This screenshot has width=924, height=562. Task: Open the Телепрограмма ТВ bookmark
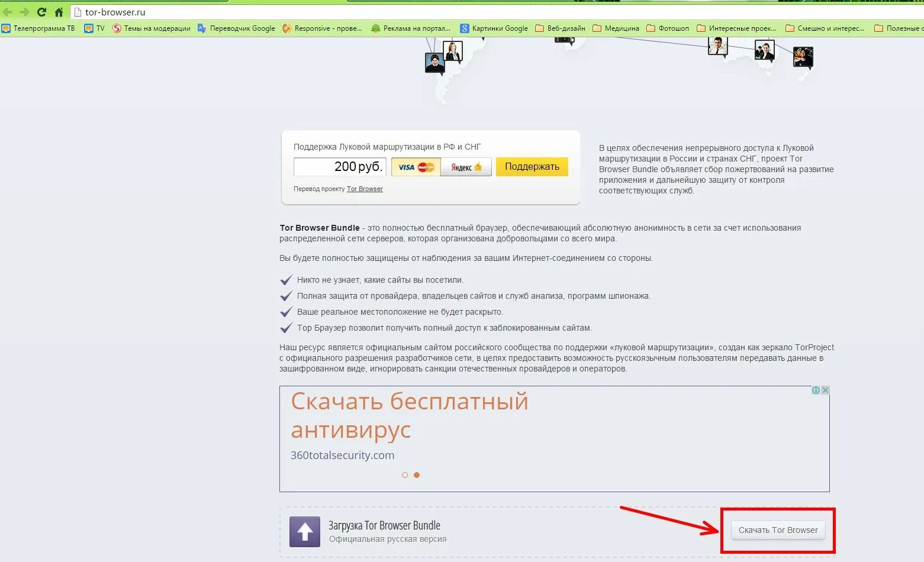point(38,28)
